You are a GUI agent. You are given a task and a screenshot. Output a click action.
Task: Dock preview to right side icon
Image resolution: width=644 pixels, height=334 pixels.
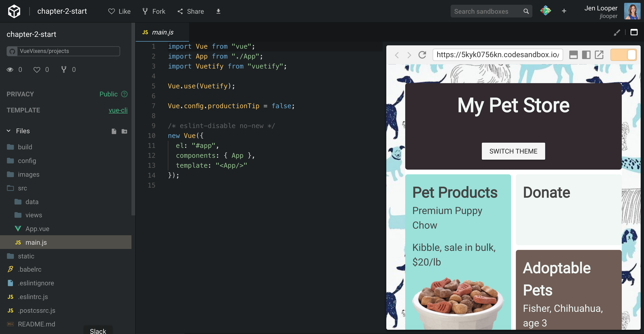click(x=586, y=55)
